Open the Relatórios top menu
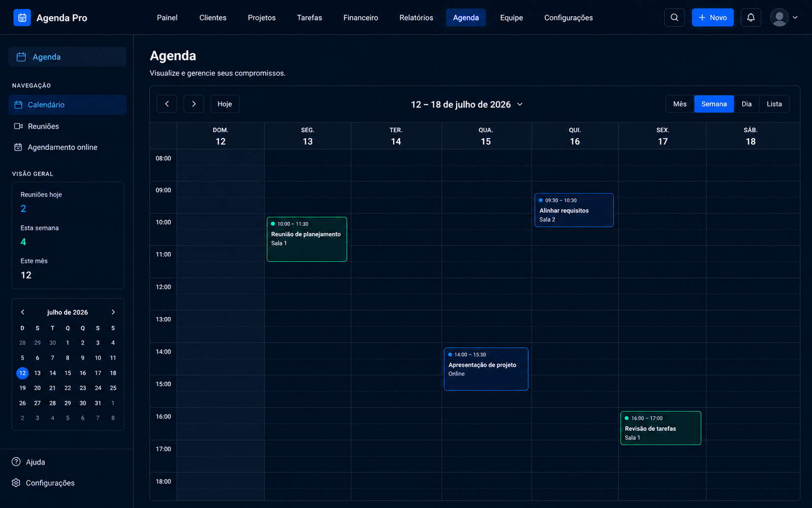The image size is (812, 508). 416,17
